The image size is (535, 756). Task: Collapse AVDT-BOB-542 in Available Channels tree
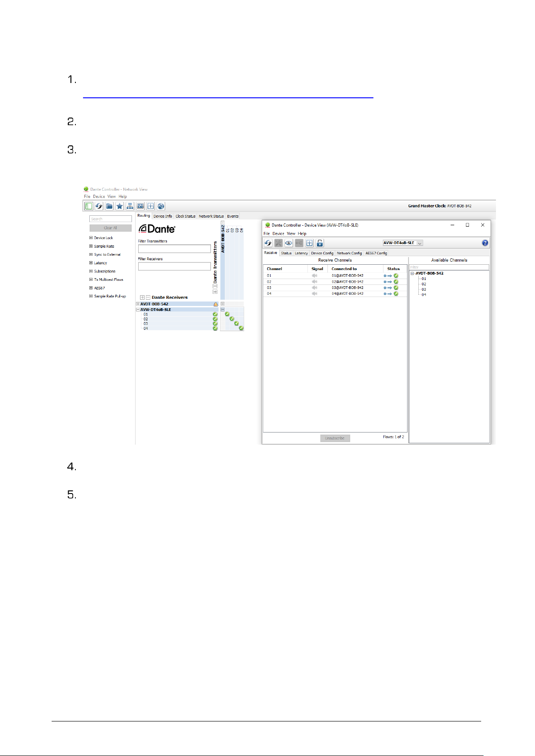click(412, 273)
